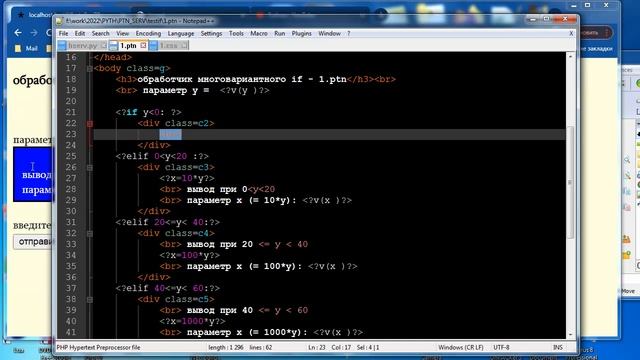640x360 pixels.
Task: Switch to the first .py file tab
Action: click(x=83, y=46)
